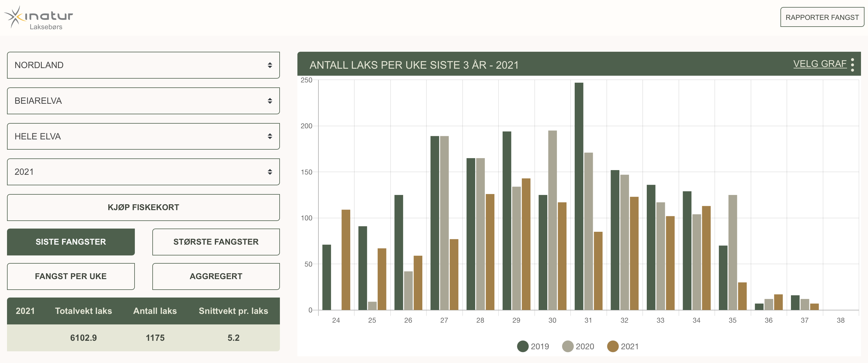
Task: Select the FANGST PER UKE view
Action: coord(71,276)
